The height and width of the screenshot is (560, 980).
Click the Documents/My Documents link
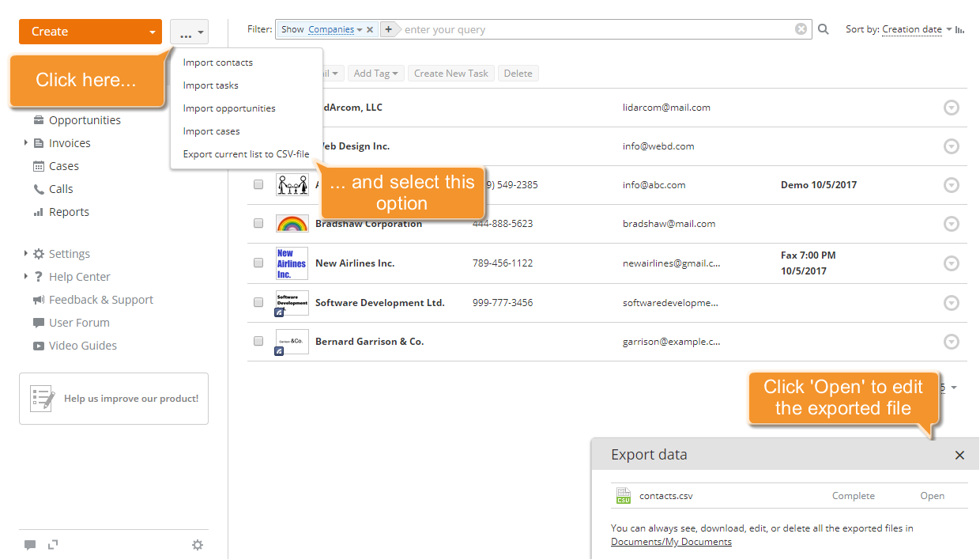point(671,543)
